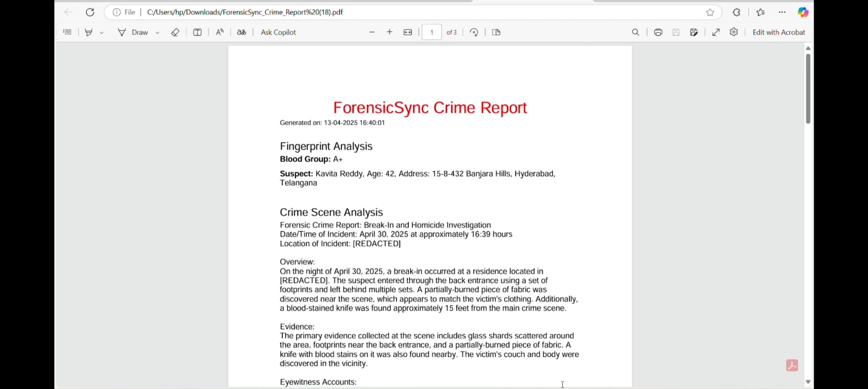
Task: Click the scroll down arrow
Action: [x=808, y=382]
